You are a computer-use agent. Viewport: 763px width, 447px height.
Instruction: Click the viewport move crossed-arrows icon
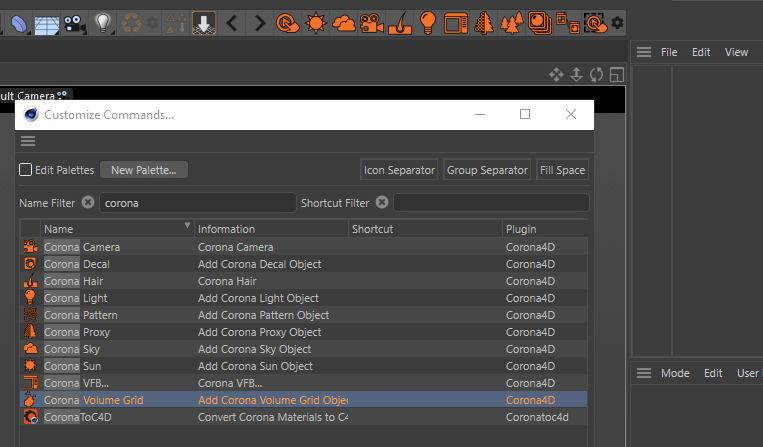[556, 75]
